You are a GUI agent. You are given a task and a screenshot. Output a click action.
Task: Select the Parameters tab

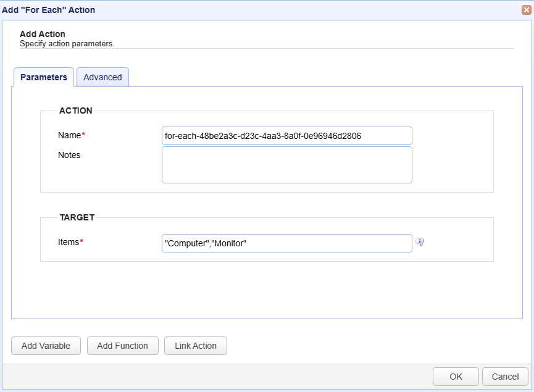click(x=44, y=77)
